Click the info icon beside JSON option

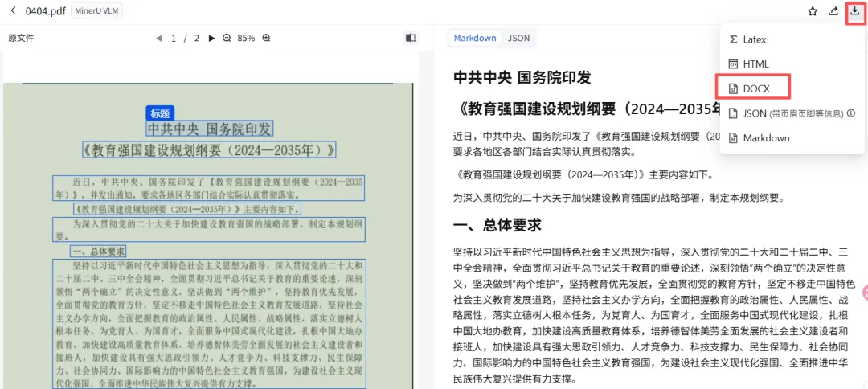(x=851, y=113)
